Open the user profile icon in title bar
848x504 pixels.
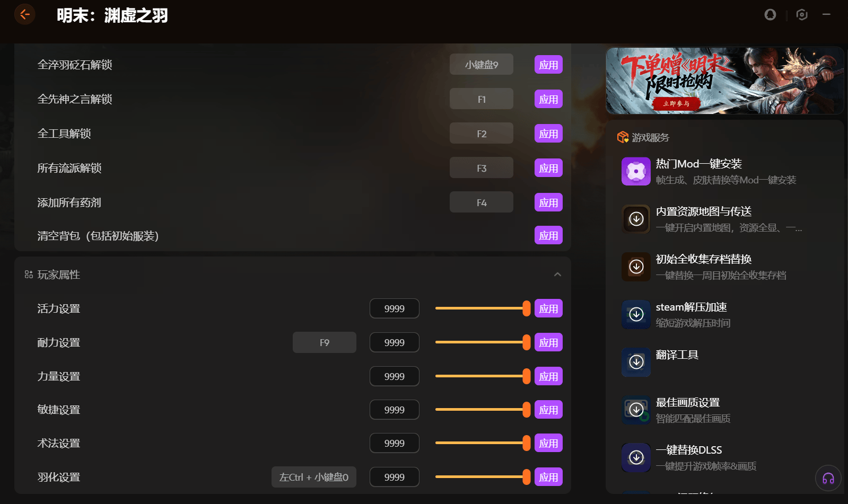coord(770,15)
